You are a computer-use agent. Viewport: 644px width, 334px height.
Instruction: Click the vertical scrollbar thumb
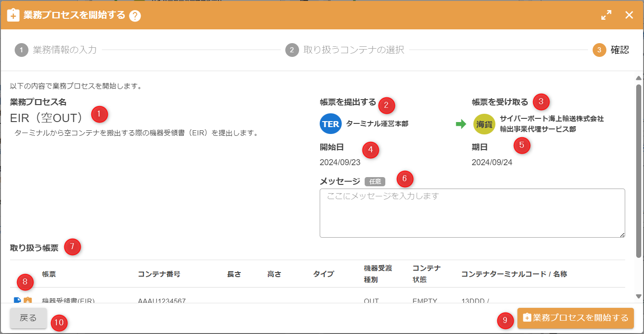[x=638, y=170]
